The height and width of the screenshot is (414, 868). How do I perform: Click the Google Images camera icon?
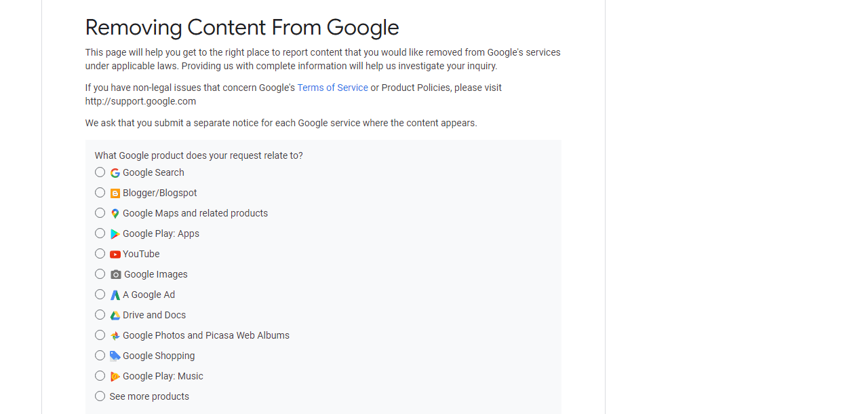115,274
